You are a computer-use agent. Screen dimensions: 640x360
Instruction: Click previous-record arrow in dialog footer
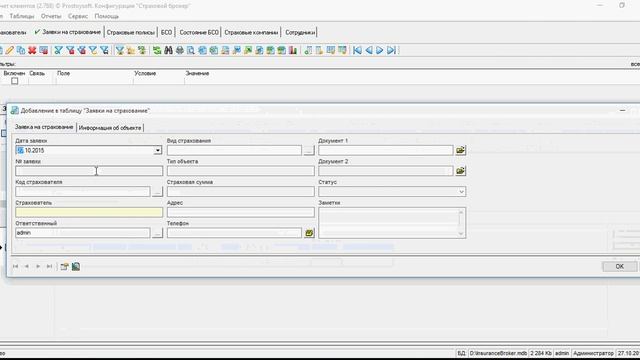click(27, 266)
